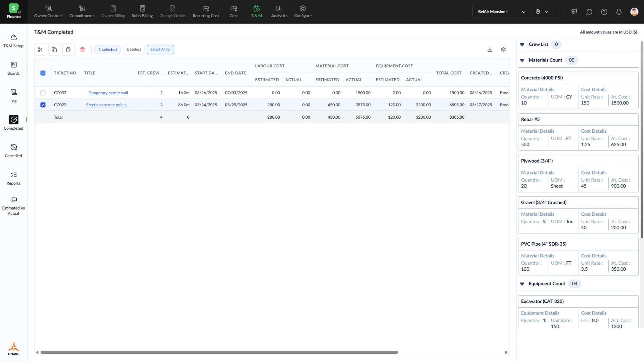Open announcements megaphone icon
644x362 pixels.
(x=574, y=12)
